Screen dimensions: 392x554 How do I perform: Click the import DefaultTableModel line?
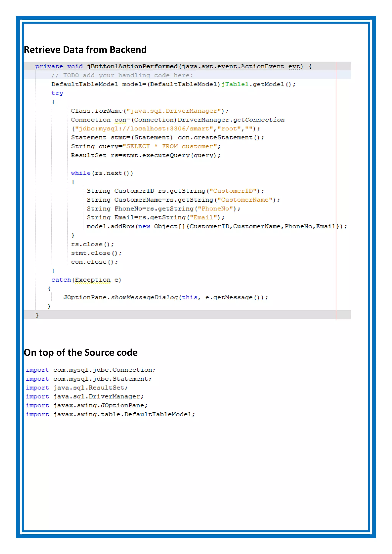coord(110,414)
